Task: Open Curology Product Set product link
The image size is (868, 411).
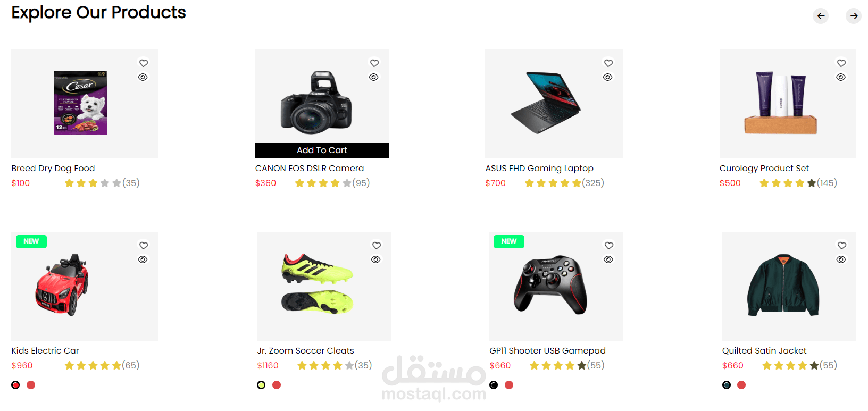Action: click(x=764, y=168)
